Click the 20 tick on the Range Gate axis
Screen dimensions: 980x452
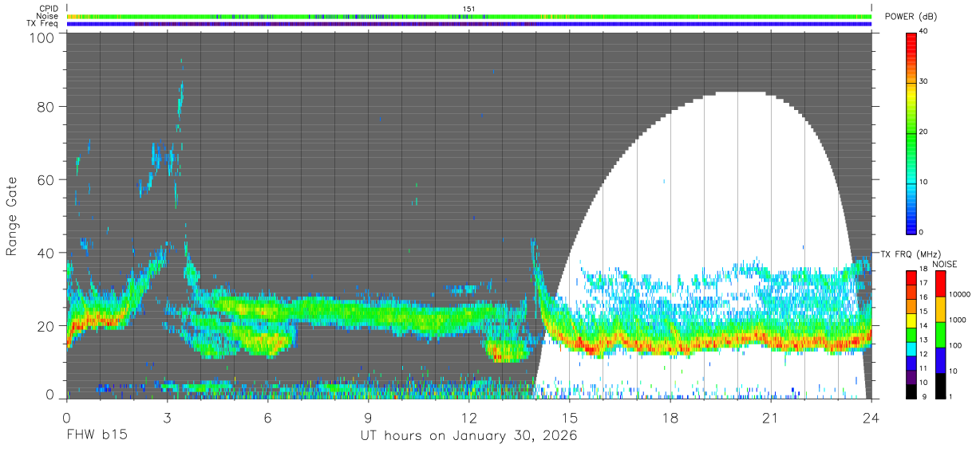pos(45,326)
